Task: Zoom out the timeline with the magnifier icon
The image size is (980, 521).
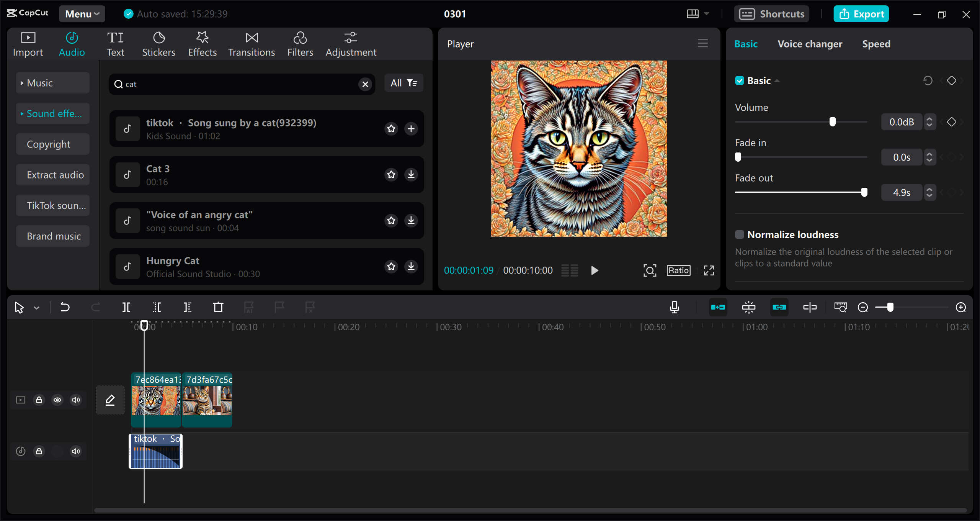Action: pos(863,307)
